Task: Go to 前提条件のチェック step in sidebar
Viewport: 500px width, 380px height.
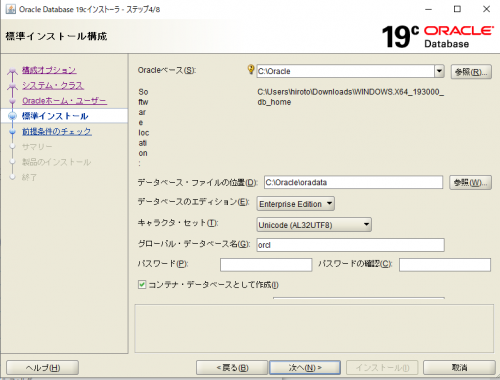Action: pos(57,131)
